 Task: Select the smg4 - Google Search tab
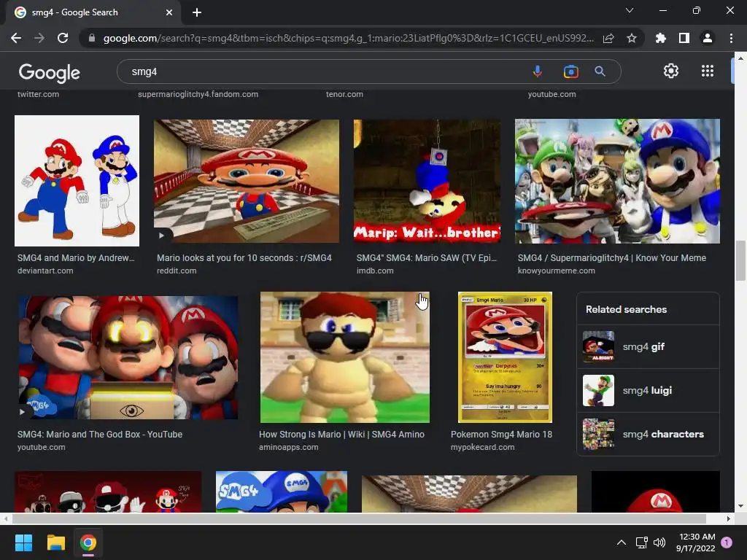tap(93, 12)
